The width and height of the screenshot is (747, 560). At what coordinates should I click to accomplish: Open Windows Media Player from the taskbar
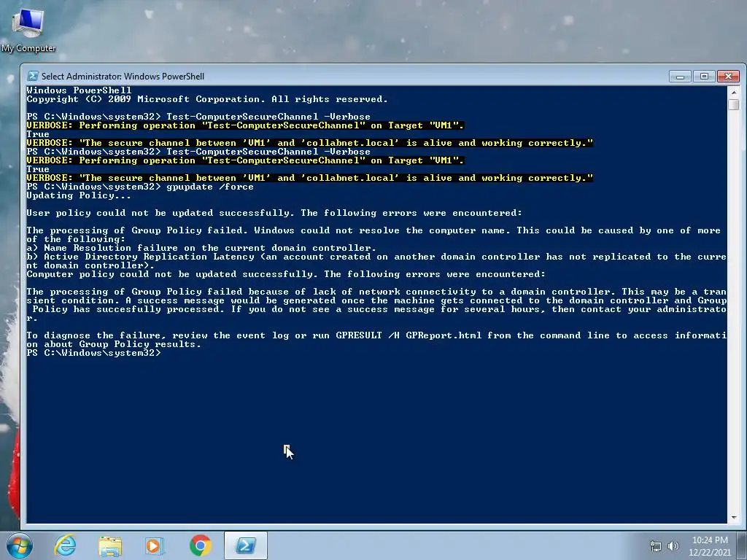pos(155,545)
